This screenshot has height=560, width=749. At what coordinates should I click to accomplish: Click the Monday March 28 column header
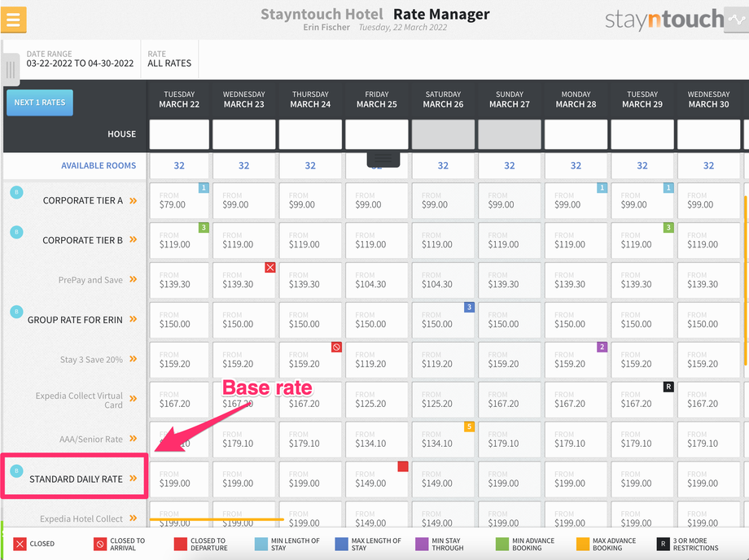pyautogui.click(x=576, y=99)
